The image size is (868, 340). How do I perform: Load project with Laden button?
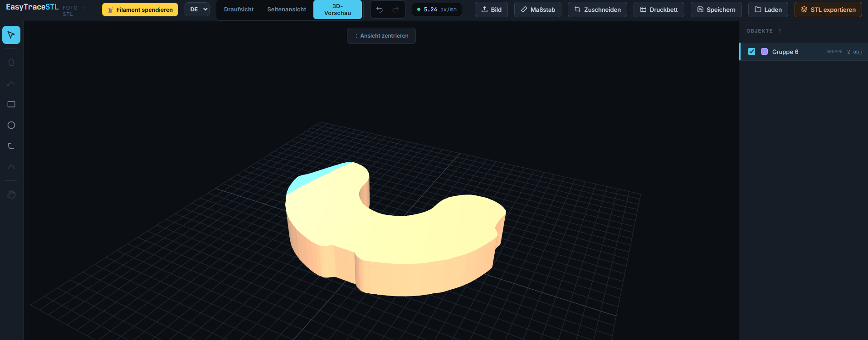coord(768,10)
